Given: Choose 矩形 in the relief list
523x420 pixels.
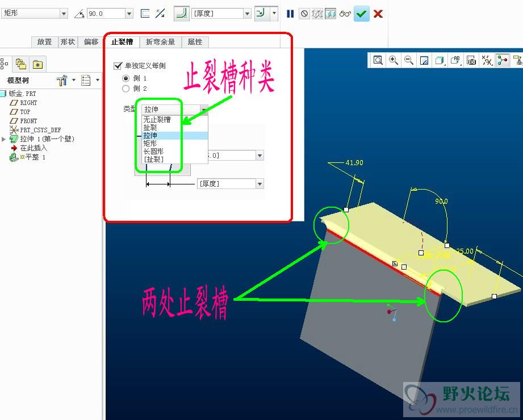Looking at the screenshot, I should [175, 144].
